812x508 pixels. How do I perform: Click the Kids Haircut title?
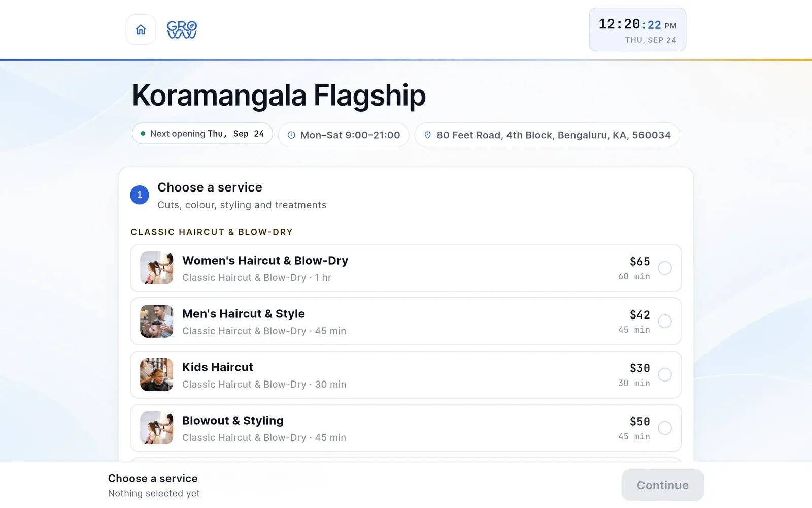[218, 367]
